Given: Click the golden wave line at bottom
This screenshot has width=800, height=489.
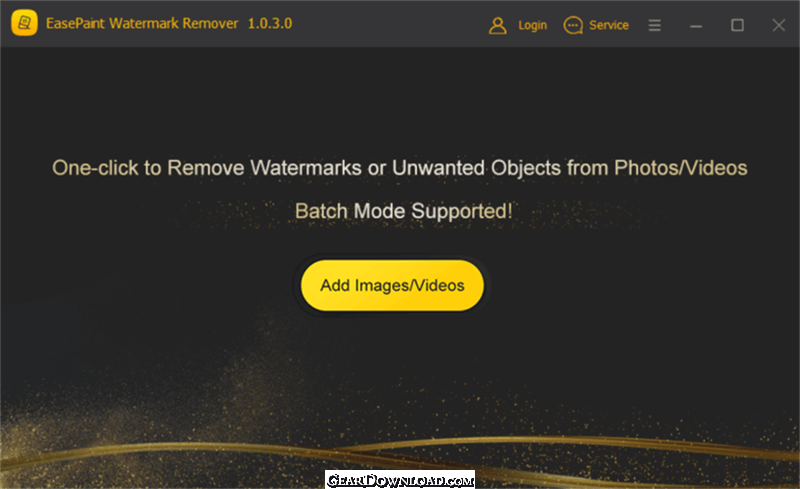Looking at the screenshot, I should pyautogui.click(x=400, y=449).
